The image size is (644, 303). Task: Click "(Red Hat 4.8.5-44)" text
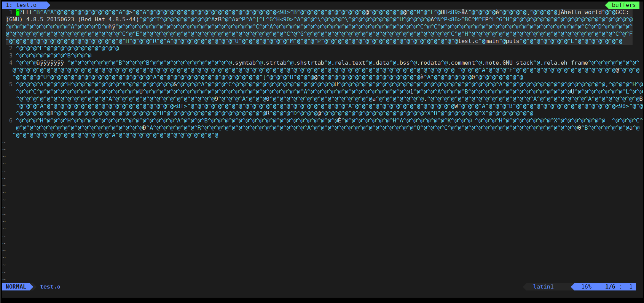click(108, 19)
